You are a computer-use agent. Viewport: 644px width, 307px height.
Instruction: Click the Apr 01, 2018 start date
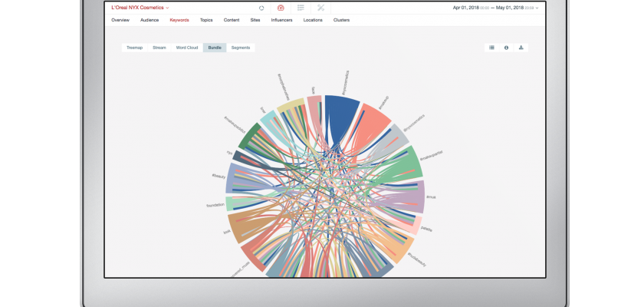click(x=468, y=8)
